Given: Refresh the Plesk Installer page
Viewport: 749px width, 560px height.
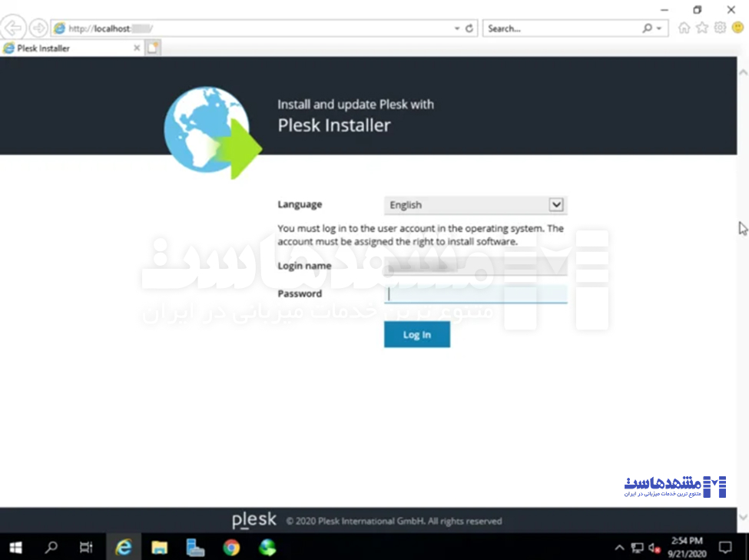Looking at the screenshot, I should click(x=469, y=28).
